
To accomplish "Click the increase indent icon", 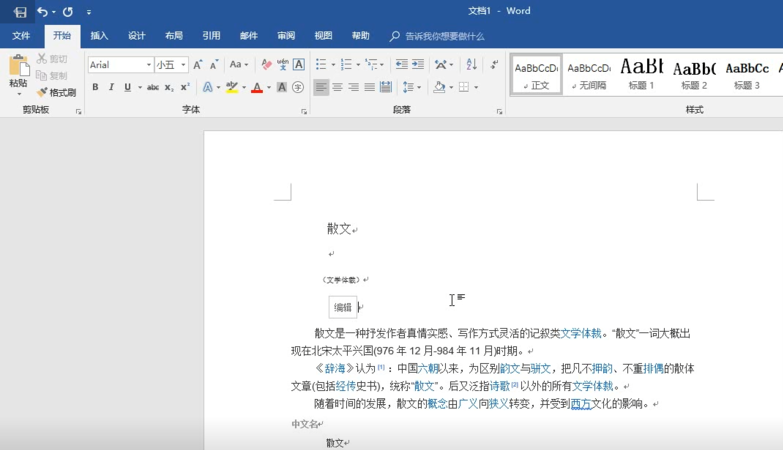I will [418, 64].
